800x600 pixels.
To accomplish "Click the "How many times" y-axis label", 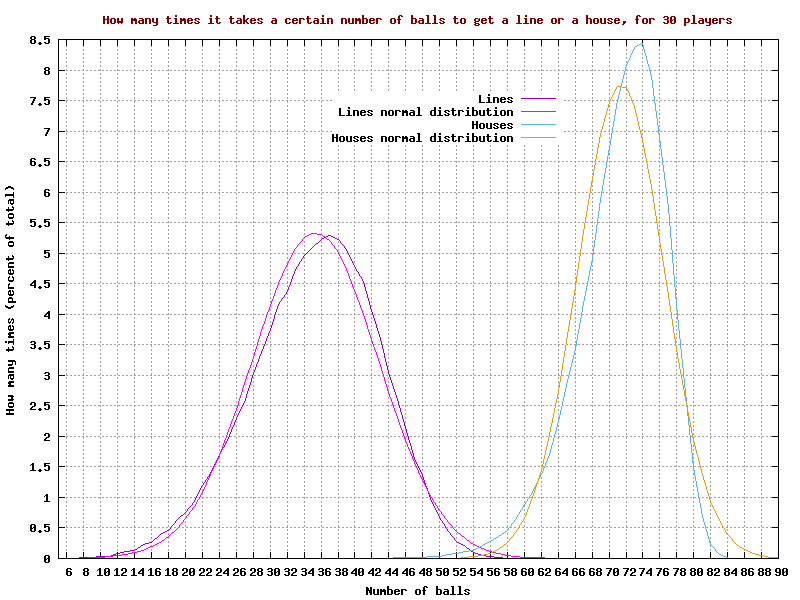I will click(x=11, y=300).
